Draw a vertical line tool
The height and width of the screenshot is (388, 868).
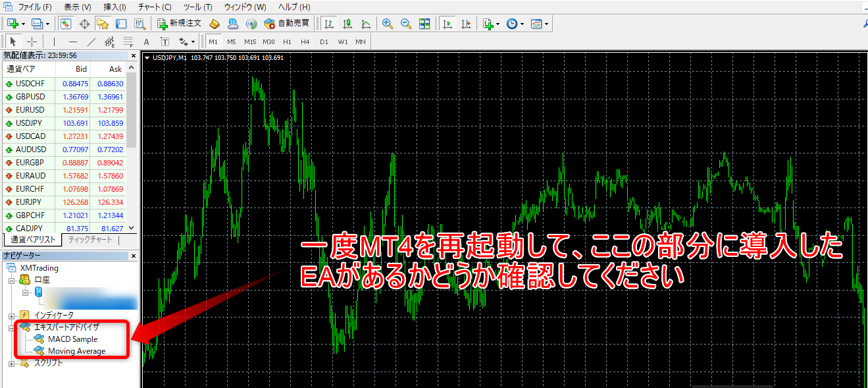(x=54, y=42)
